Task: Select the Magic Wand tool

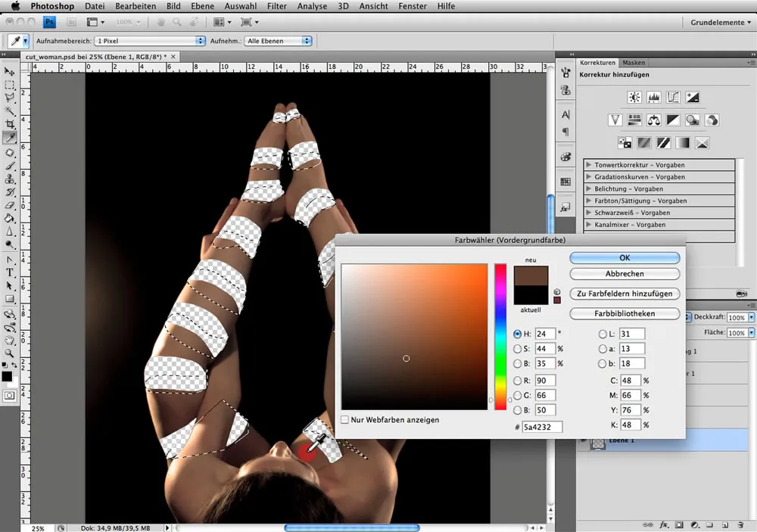Action: [10, 110]
